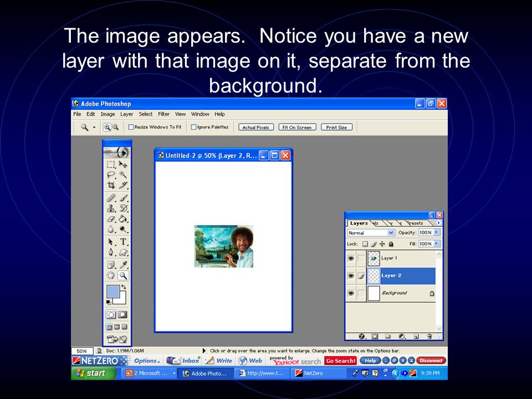Toggle lock image pixels brush icon
Viewport: 532px width, 399px height.
click(374, 244)
